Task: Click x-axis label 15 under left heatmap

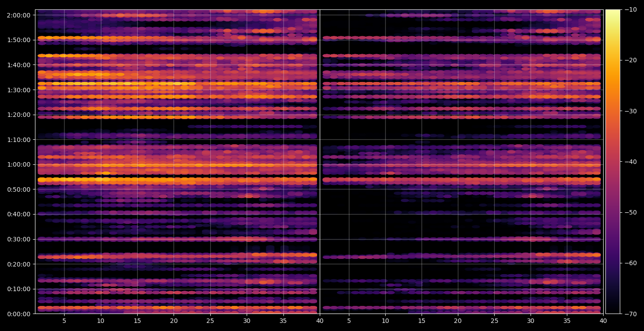Action: (x=137, y=321)
